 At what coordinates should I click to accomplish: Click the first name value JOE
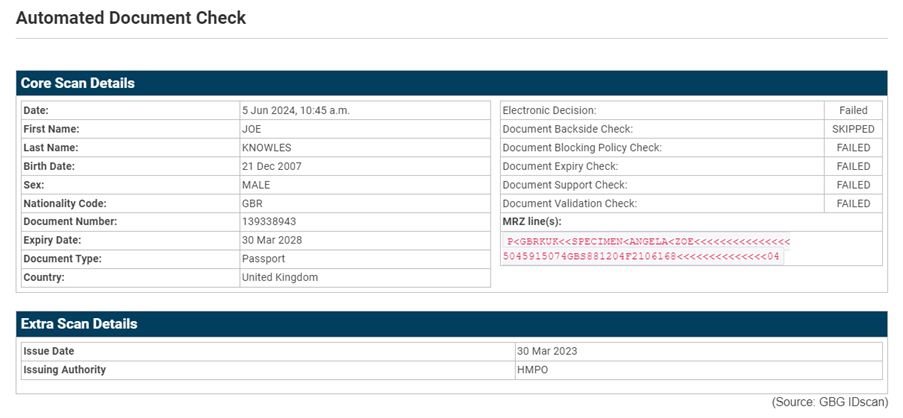tap(252, 129)
